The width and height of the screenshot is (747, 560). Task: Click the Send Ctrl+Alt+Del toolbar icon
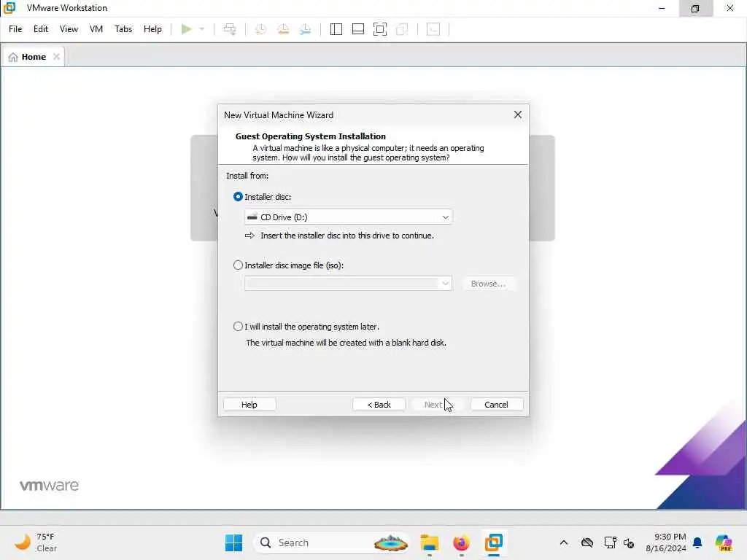[230, 29]
